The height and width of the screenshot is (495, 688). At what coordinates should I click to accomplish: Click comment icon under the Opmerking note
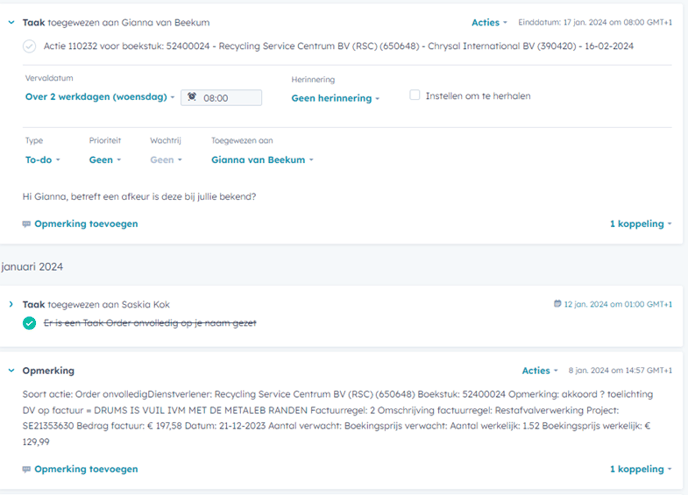(26, 470)
